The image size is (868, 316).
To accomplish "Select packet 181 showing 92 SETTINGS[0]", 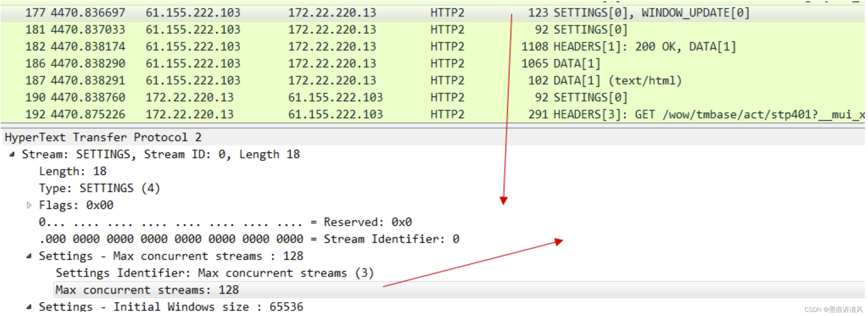I will click(x=271, y=29).
